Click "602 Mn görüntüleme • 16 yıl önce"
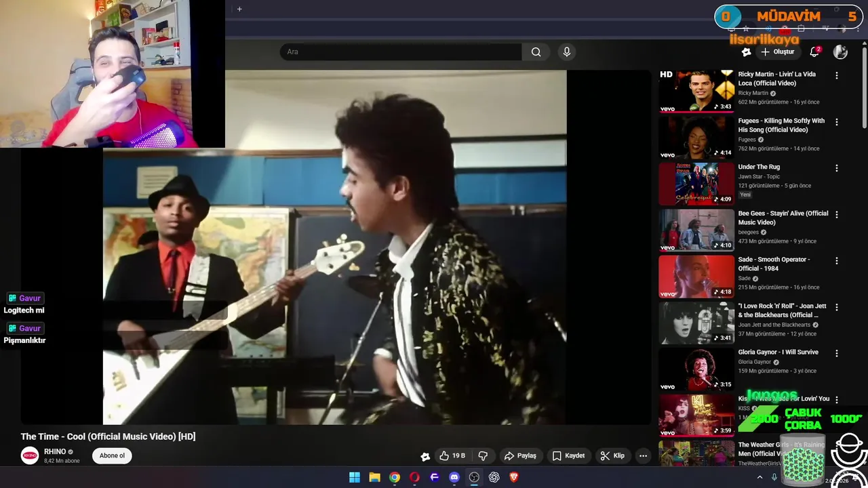Screen dimensions: 868x488 779,102
